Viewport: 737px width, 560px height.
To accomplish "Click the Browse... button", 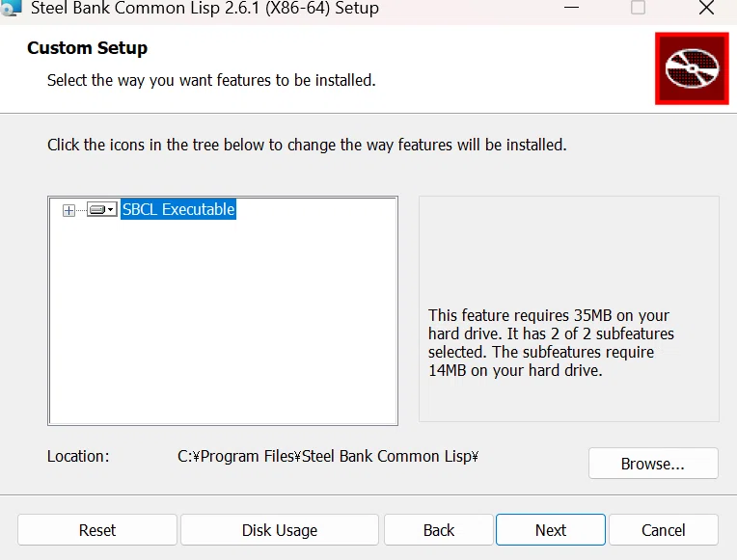I will pyautogui.click(x=653, y=464).
